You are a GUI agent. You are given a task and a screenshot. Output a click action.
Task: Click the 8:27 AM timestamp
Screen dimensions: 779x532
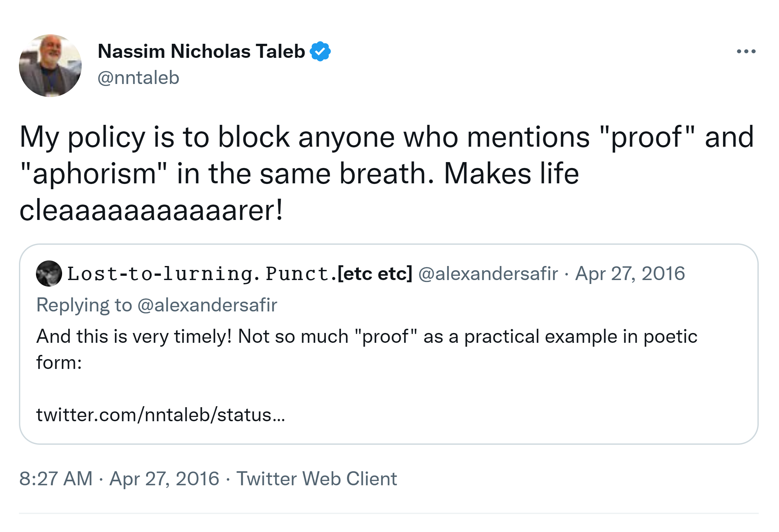[56, 478]
